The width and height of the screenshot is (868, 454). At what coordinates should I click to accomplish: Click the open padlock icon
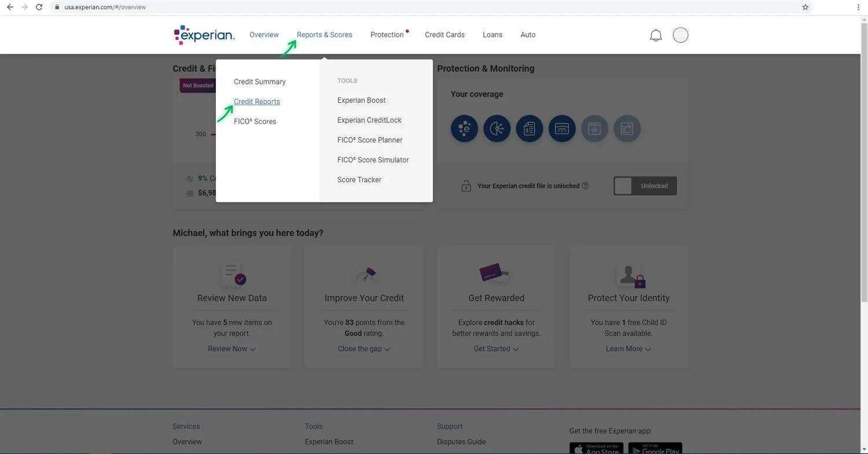pos(466,186)
